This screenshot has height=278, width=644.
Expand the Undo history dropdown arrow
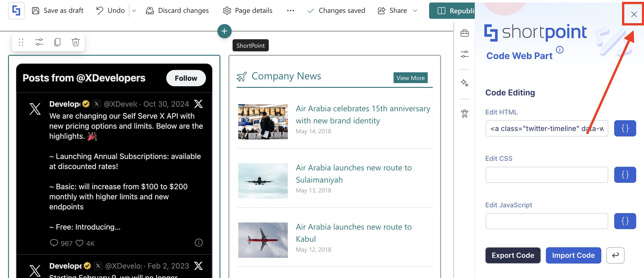(134, 11)
